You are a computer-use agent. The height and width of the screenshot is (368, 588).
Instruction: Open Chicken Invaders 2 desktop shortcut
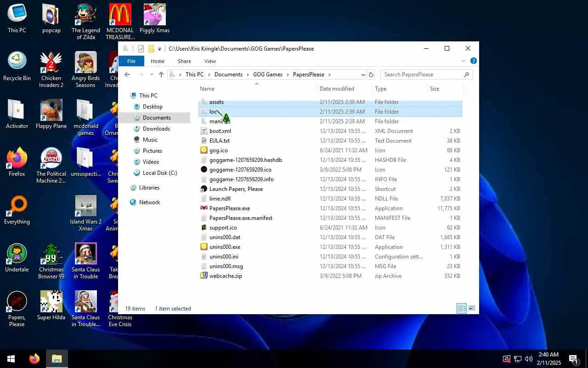51,70
